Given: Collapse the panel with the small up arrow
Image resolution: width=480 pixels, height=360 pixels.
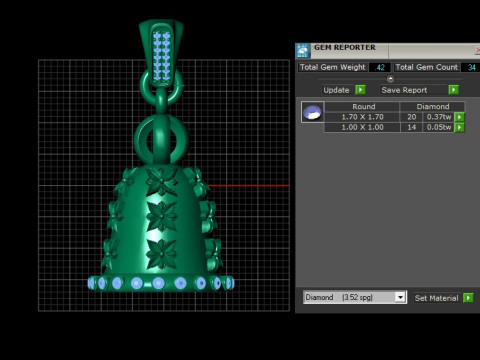Looking at the screenshot, I should (390, 79).
